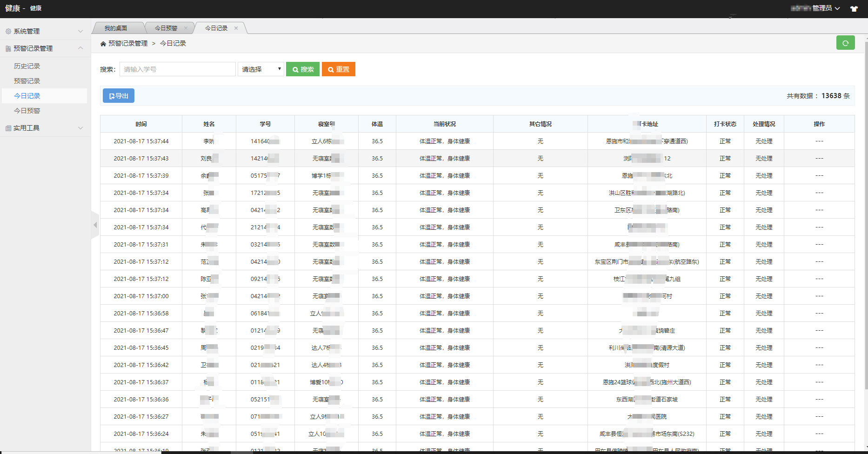This screenshot has width=868, height=454.
Task: Click the 姓名 column header
Action: click(209, 124)
